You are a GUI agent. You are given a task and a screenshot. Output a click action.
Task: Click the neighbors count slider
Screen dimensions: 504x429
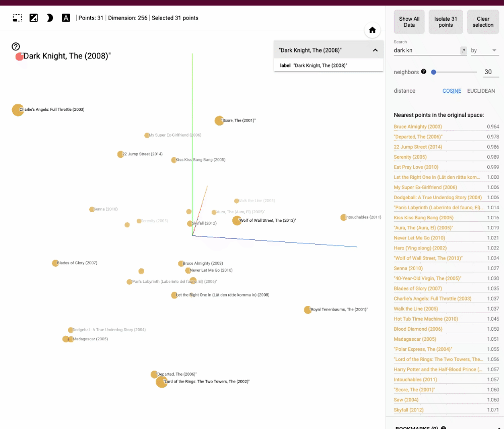(454, 72)
